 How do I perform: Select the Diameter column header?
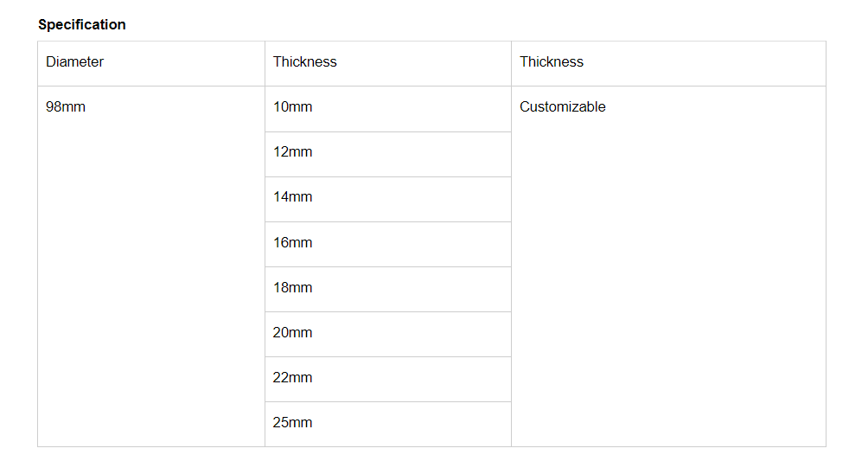(75, 62)
